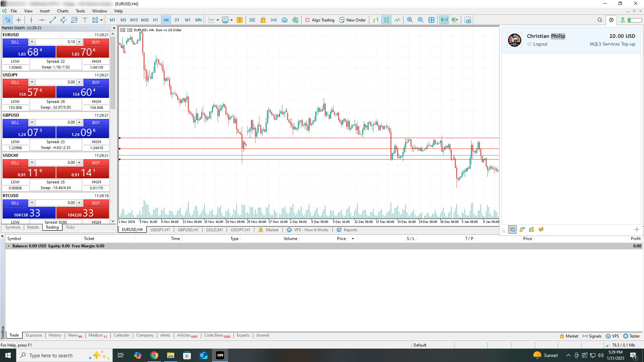Select the vertical line drawing tool
The height and width of the screenshot is (362, 644).
click(31, 20)
